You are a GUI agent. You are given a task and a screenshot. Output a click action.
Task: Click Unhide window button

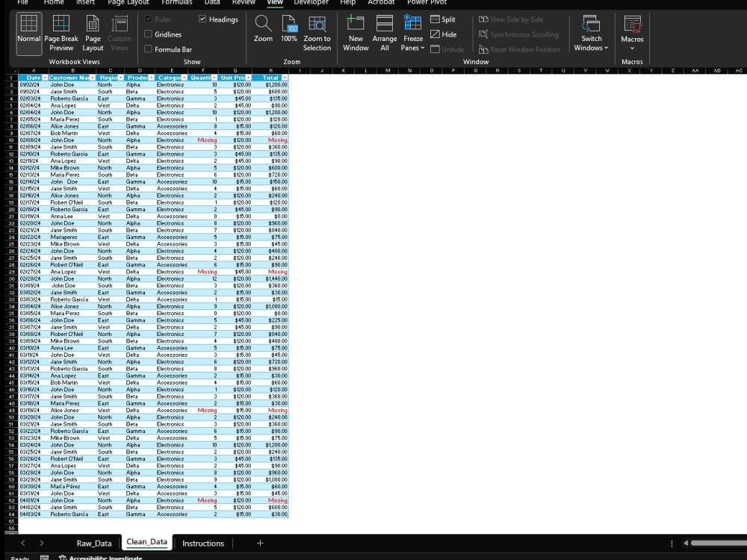pyautogui.click(x=447, y=49)
